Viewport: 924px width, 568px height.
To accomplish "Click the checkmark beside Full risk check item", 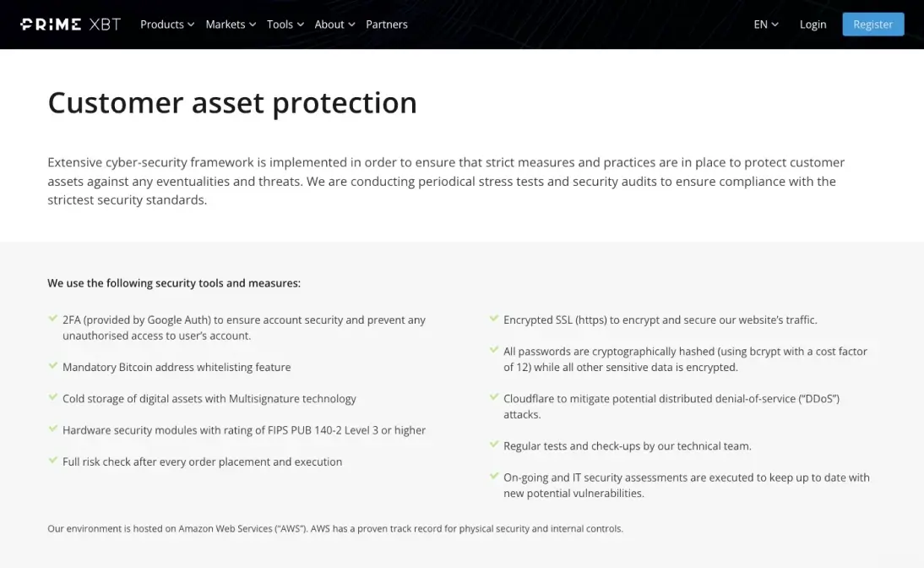I will 52,461.
